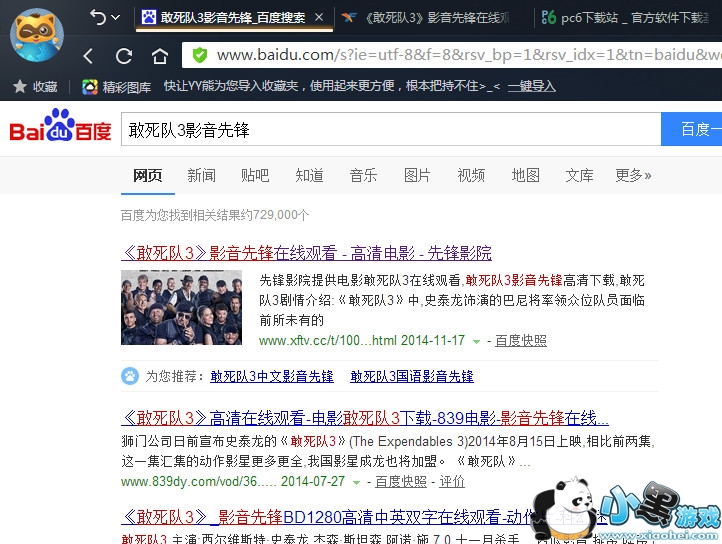Click the www.xftv.cc result URL
The height and width of the screenshot is (544, 722).
coord(327,340)
